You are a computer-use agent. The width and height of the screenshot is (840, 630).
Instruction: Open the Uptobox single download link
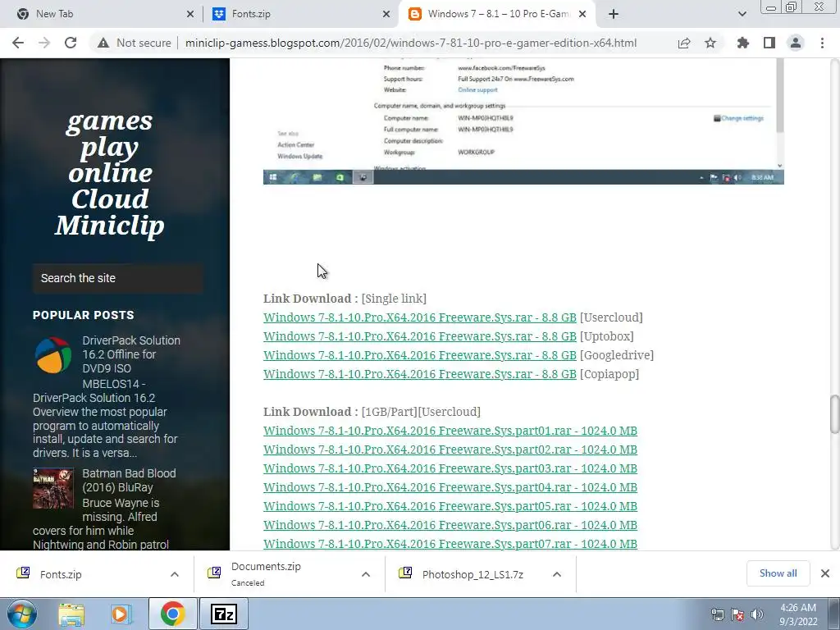(x=419, y=336)
